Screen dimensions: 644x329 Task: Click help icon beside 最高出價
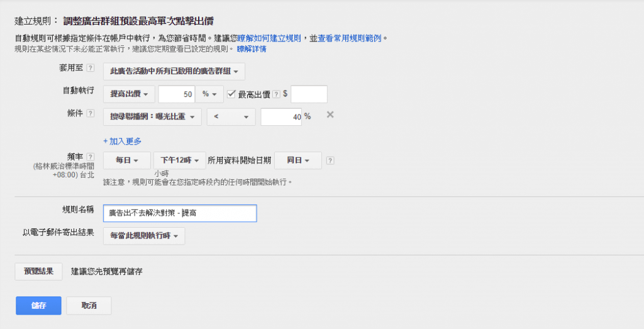click(277, 94)
